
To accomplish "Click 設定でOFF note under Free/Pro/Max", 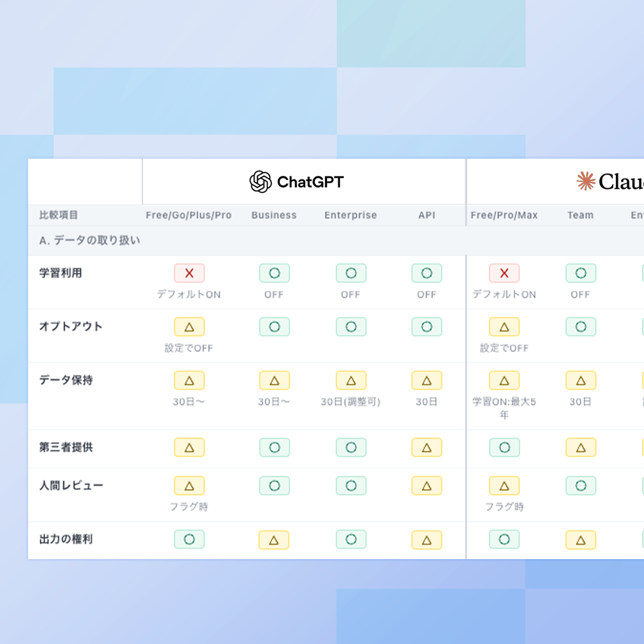I will pos(504,348).
